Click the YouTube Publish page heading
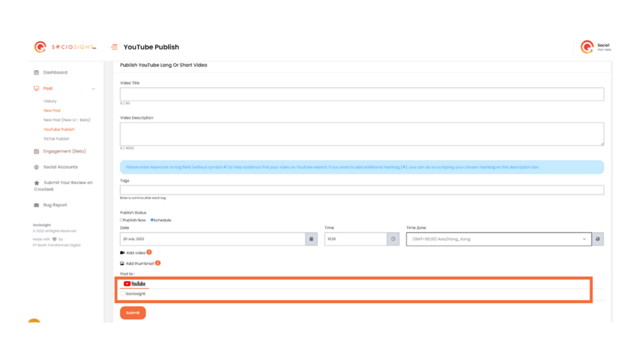Viewport: 644px width, 362px height. click(151, 47)
